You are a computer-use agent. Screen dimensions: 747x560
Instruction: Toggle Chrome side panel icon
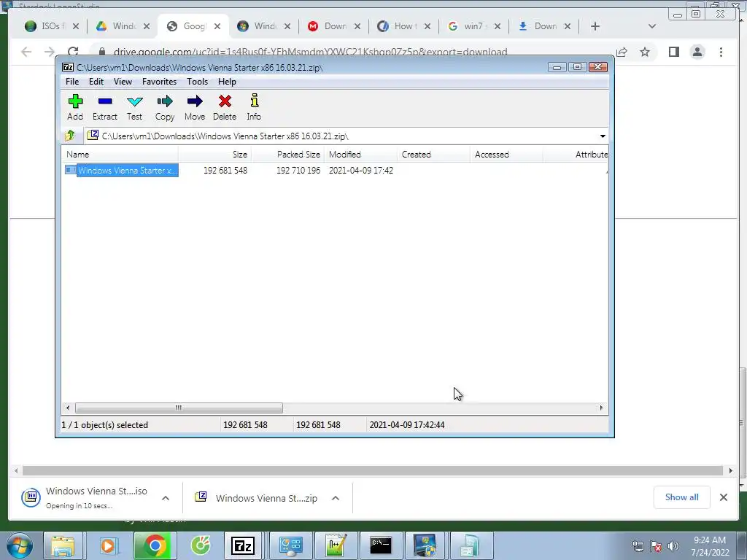pos(673,52)
